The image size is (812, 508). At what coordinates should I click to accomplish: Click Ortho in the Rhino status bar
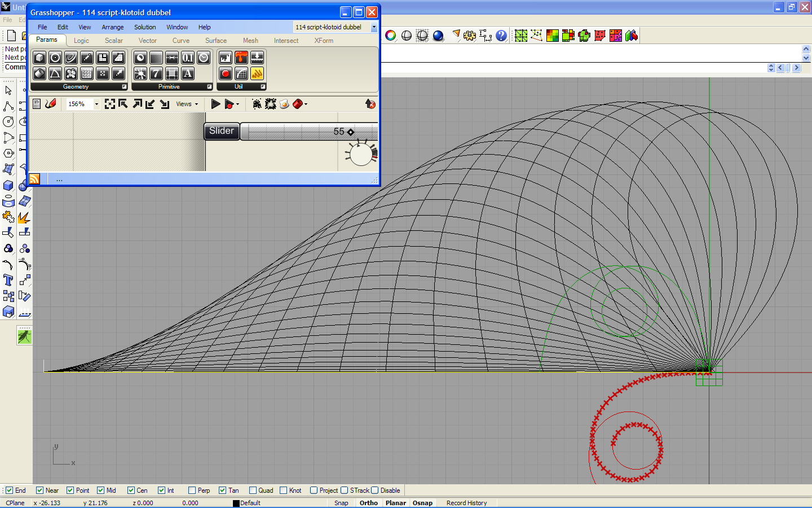click(x=368, y=502)
